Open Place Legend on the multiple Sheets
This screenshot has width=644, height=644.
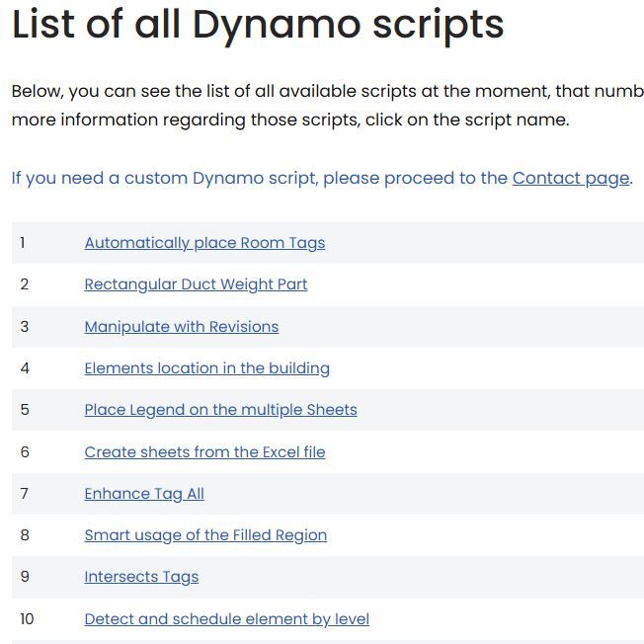pyautogui.click(x=220, y=410)
